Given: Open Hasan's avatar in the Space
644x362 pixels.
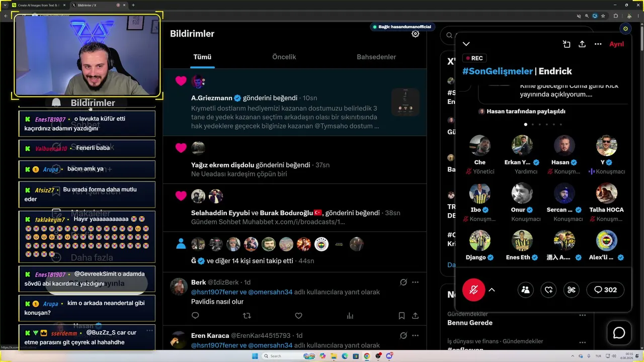Looking at the screenshot, I should (564, 146).
